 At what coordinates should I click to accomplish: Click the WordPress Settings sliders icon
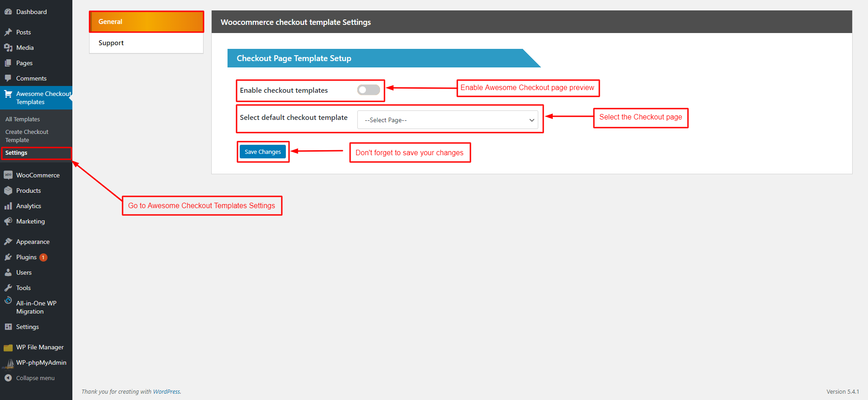pyautogui.click(x=8, y=327)
